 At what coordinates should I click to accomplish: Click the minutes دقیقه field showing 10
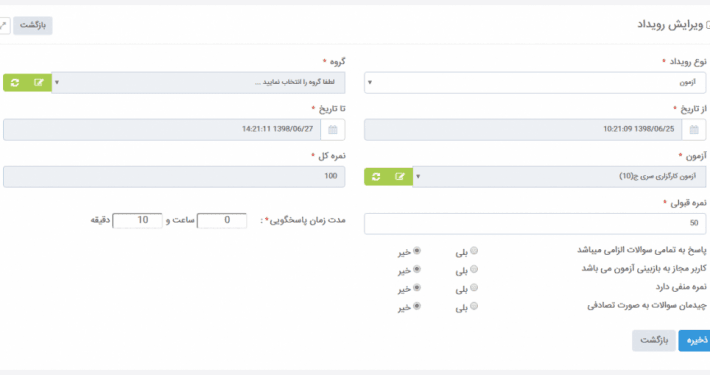pyautogui.click(x=137, y=221)
